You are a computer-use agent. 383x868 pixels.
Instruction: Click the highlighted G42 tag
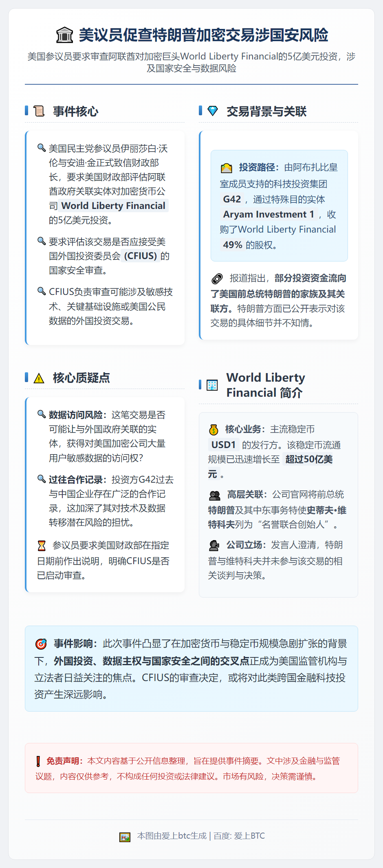point(232,199)
